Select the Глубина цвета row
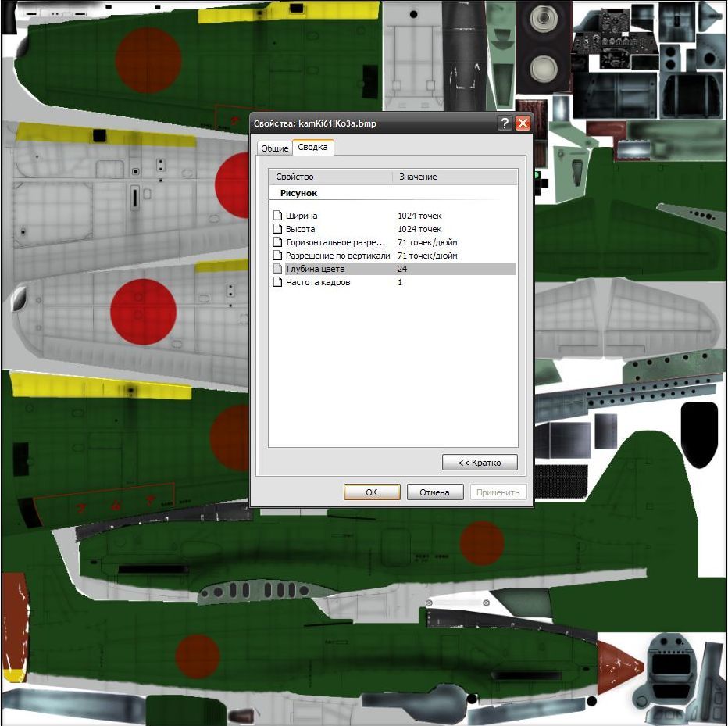 point(393,269)
